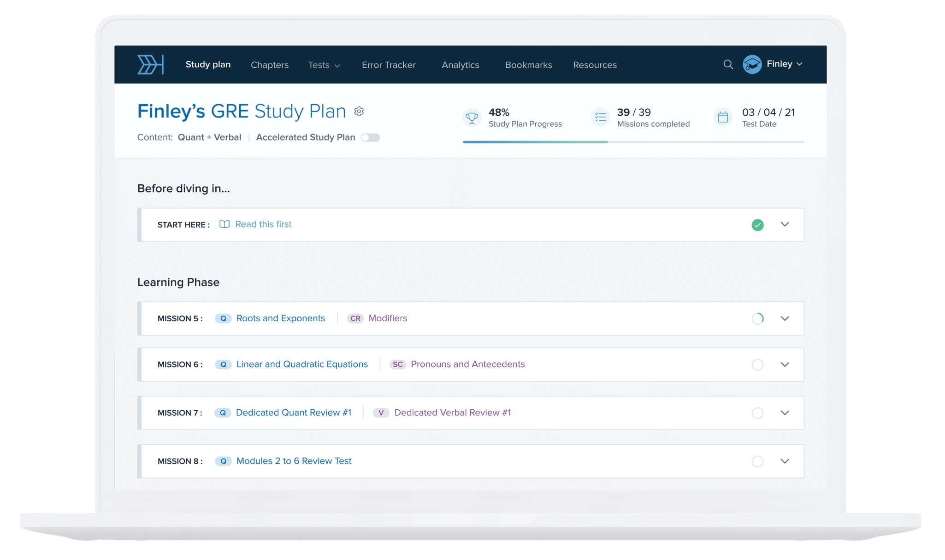Click the calendar icon next to the Test Date

point(722,117)
